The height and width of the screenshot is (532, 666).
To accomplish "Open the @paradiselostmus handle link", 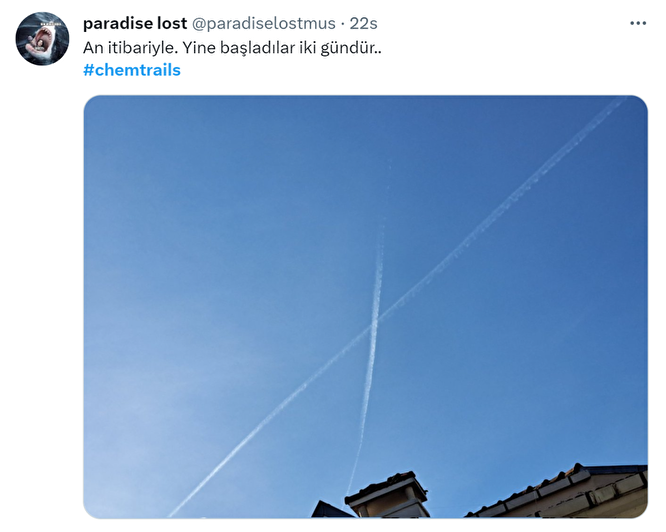I will [264, 23].
